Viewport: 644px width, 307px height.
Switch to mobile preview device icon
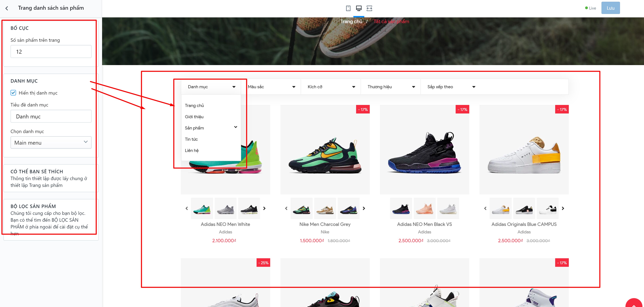[x=348, y=8]
